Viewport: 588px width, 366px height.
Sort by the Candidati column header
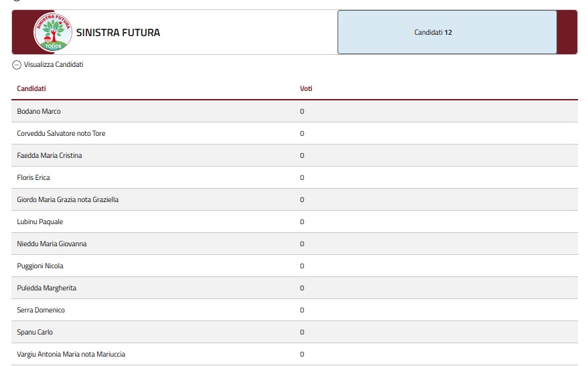pos(31,88)
